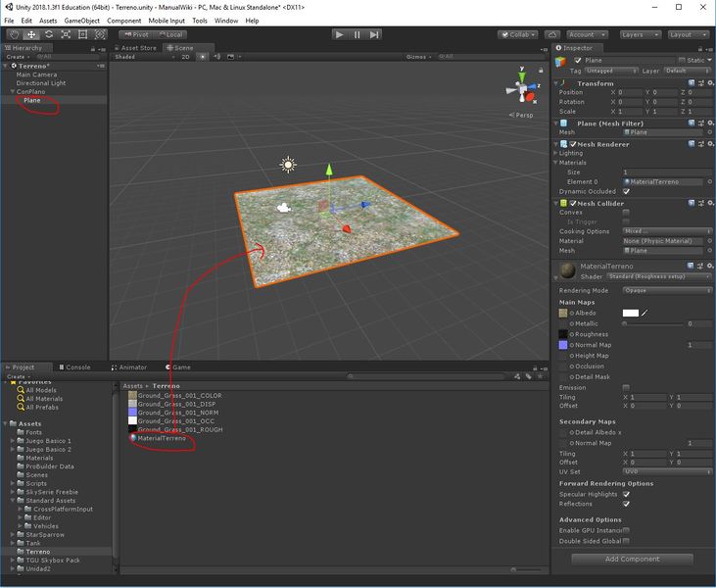716x588 pixels.
Task: Collapse the ConPlano hierarchy item
Action: point(13,91)
